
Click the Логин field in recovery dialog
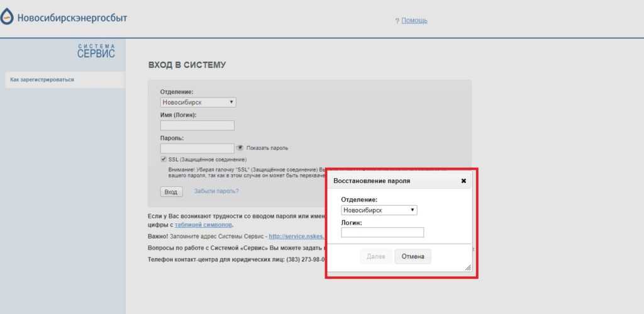(382, 233)
